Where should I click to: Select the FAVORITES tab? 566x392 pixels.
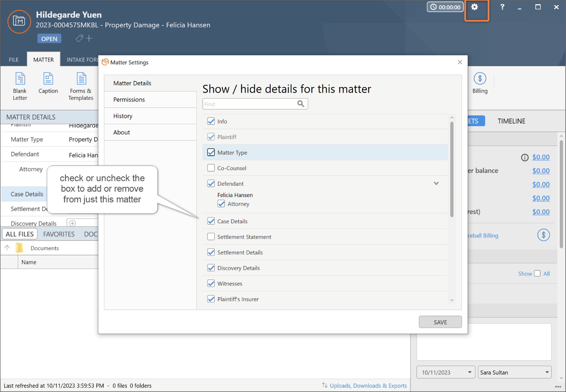pyautogui.click(x=59, y=234)
